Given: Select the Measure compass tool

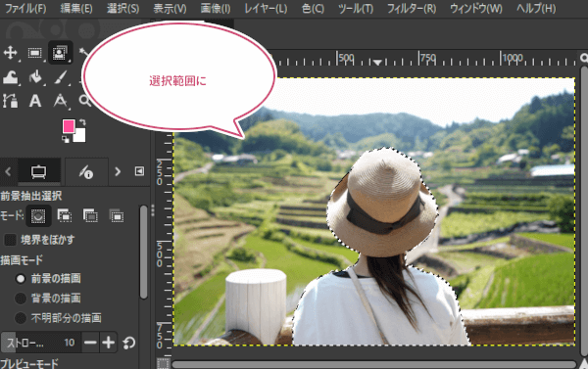Looking at the screenshot, I should coord(60,101).
